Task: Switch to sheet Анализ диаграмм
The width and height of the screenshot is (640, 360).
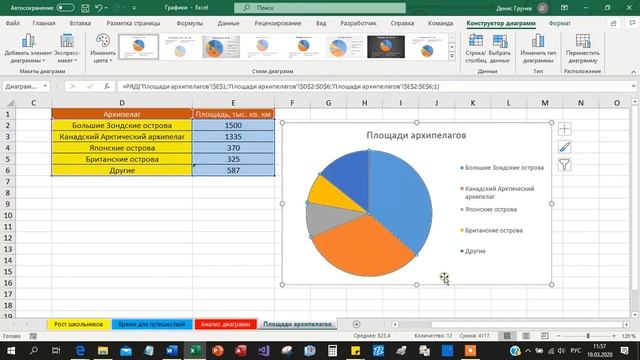Action: 225,324
